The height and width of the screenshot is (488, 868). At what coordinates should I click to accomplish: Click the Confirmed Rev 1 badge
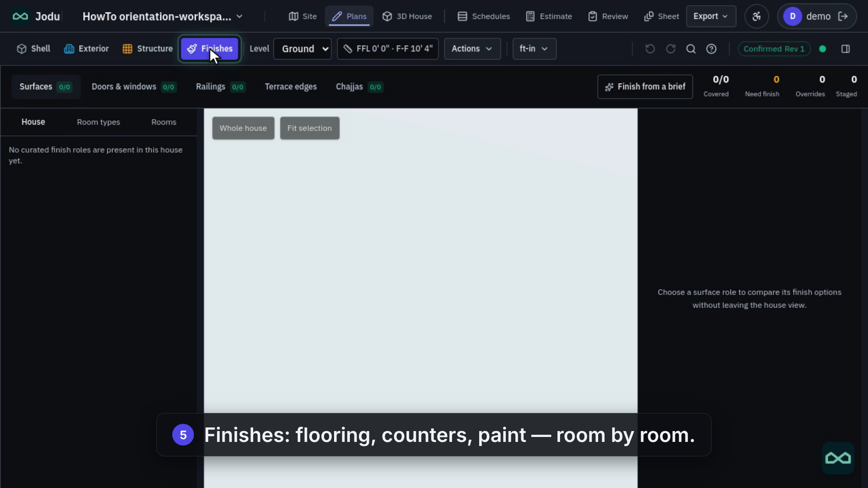click(x=774, y=49)
